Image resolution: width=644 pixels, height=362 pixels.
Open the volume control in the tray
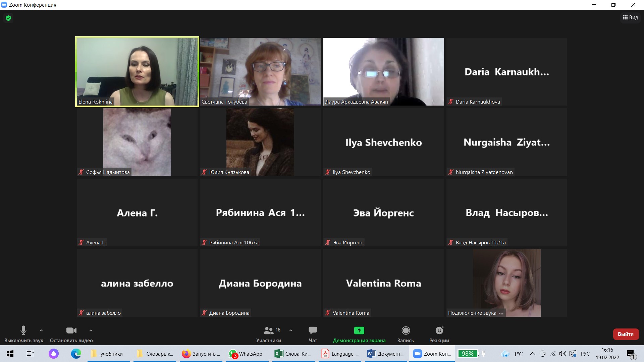pyautogui.click(x=563, y=354)
